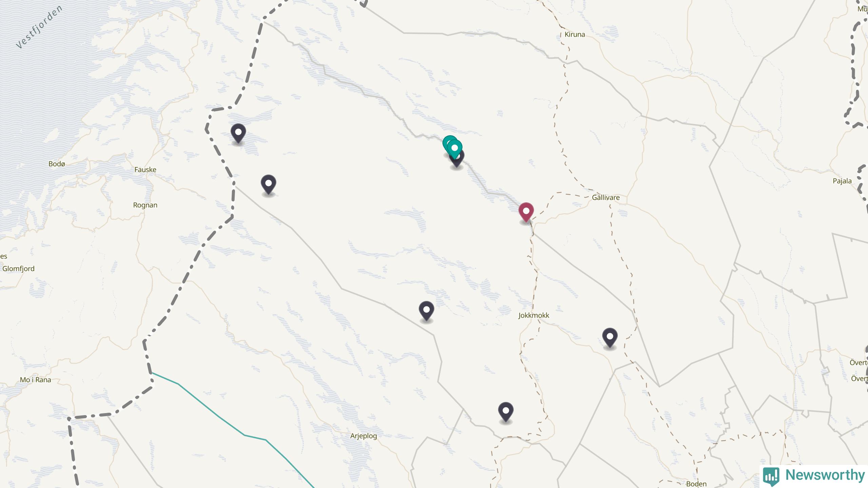This screenshot has width=868, height=488.
Task: Open the dark pin directly west of Jokkmokk
Action: (x=427, y=311)
